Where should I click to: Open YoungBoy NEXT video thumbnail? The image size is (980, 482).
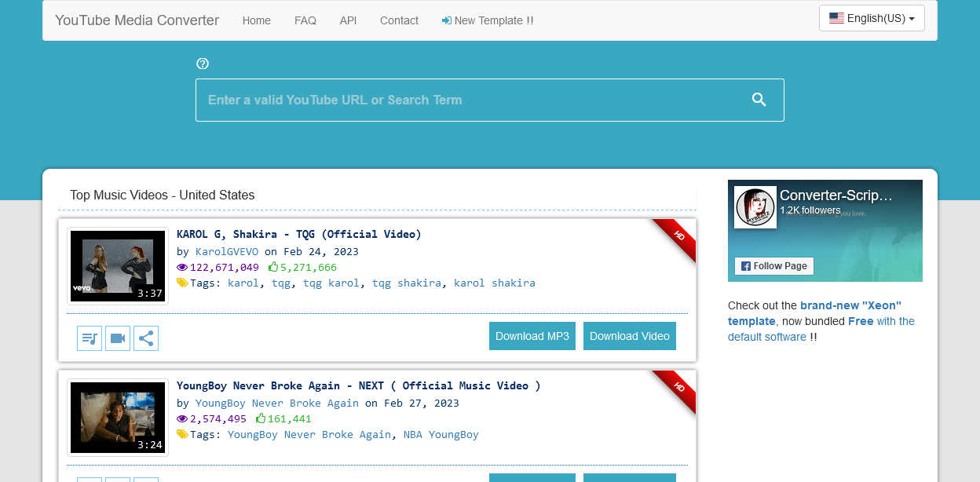[x=118, y=418]
